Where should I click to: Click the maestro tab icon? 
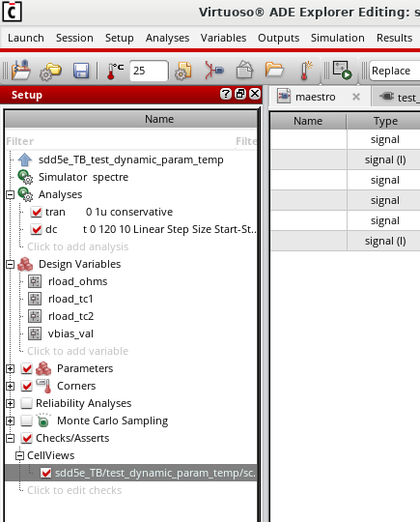pos(284,97)
